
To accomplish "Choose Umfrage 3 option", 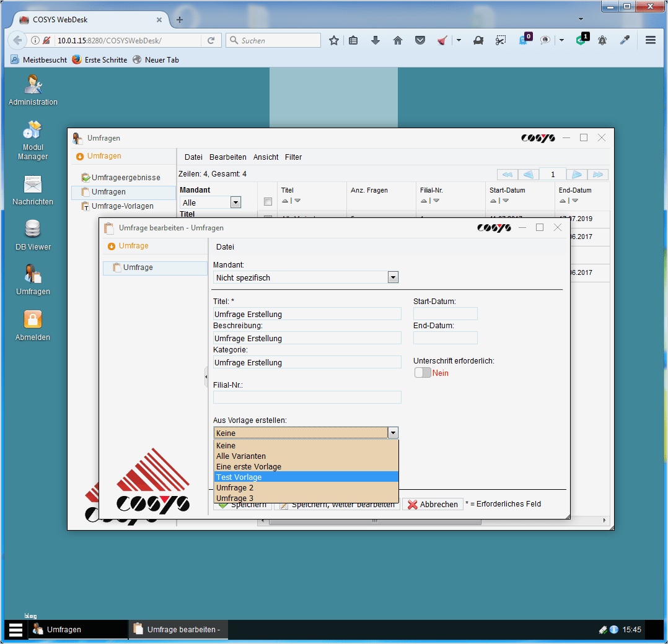I will point(306,498).
